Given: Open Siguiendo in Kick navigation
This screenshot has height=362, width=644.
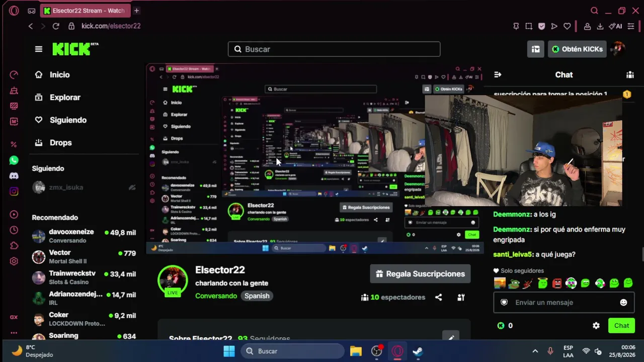Looking at the screenshot, I should (x=68, y=120).
